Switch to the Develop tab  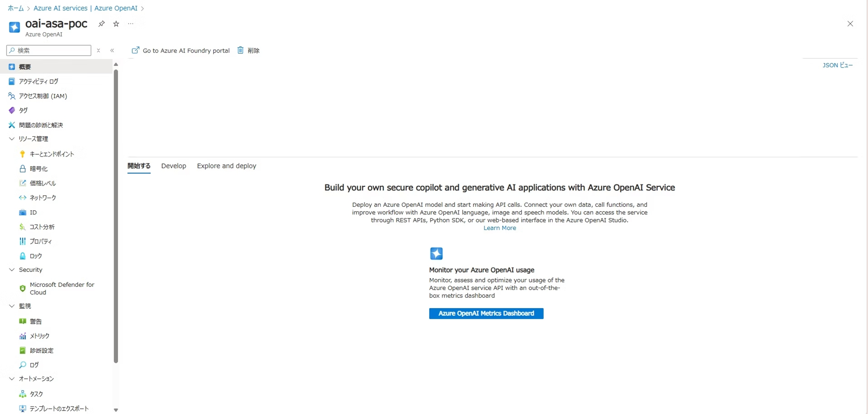174,166
